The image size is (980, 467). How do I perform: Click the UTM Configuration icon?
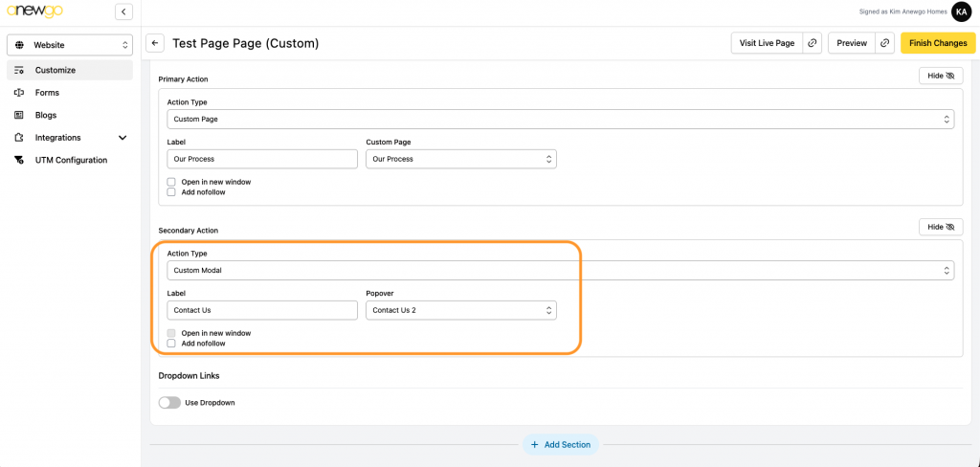coord(19,160)
